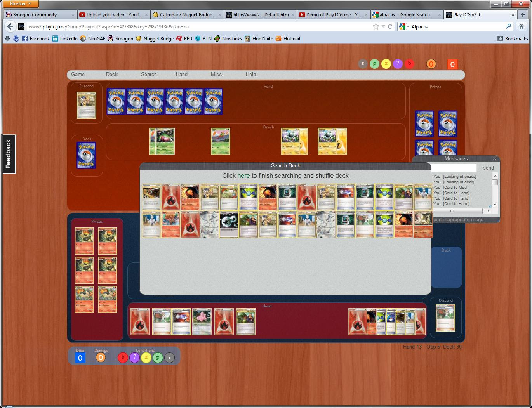Image resolution: width=532 pixels, height=408 pixels.
Task: Click opponent's burn 'b' condition marker
Action: 409,64
